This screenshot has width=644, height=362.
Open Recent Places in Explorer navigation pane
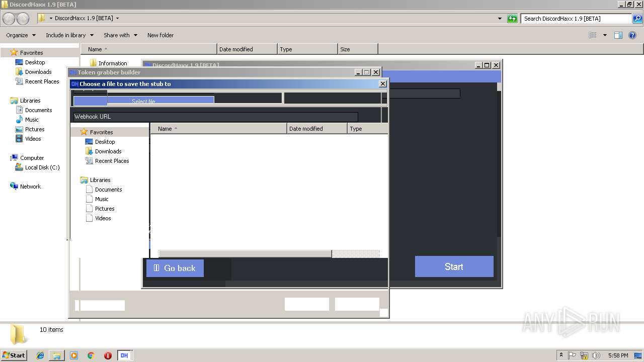point(42,81)
